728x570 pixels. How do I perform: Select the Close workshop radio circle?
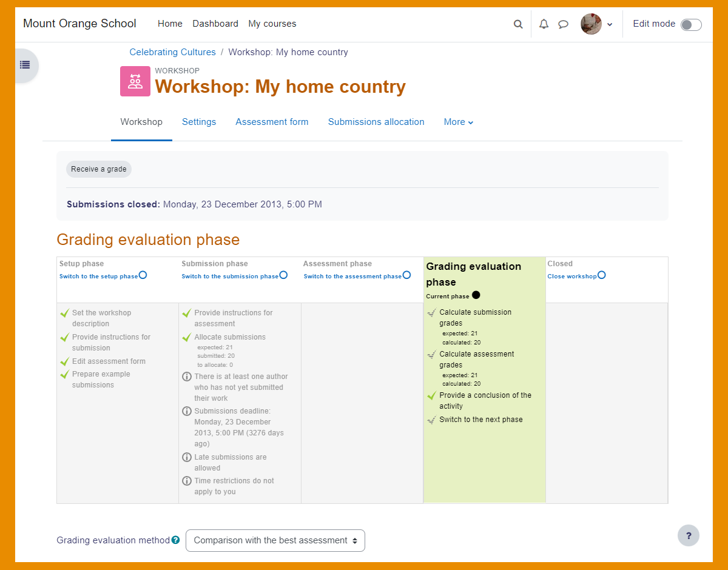pos(601,275)
